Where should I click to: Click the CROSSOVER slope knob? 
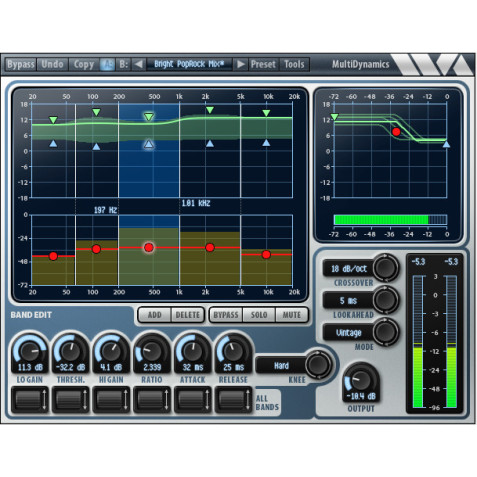[385, 267]
